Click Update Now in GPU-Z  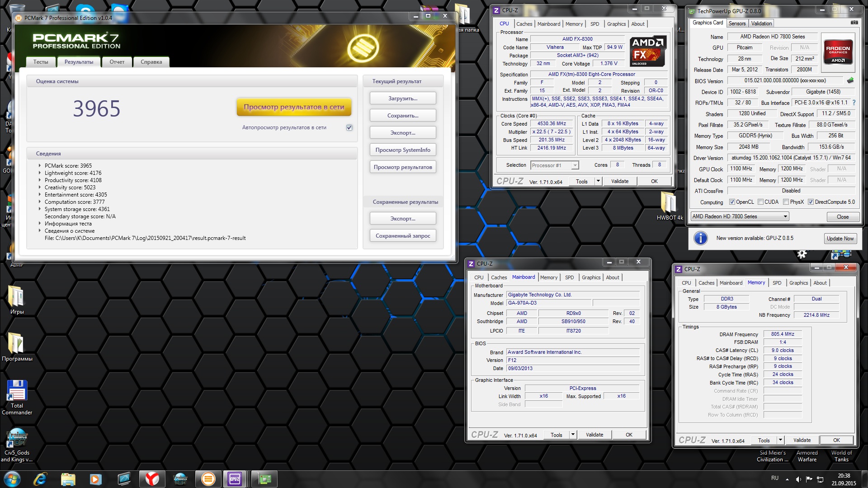(x=840, y=239)
